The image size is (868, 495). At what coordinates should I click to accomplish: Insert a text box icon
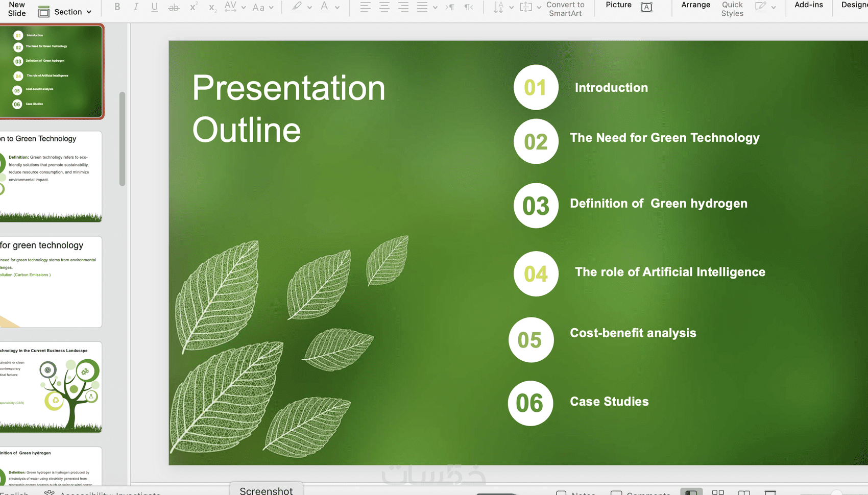(646, 7)
